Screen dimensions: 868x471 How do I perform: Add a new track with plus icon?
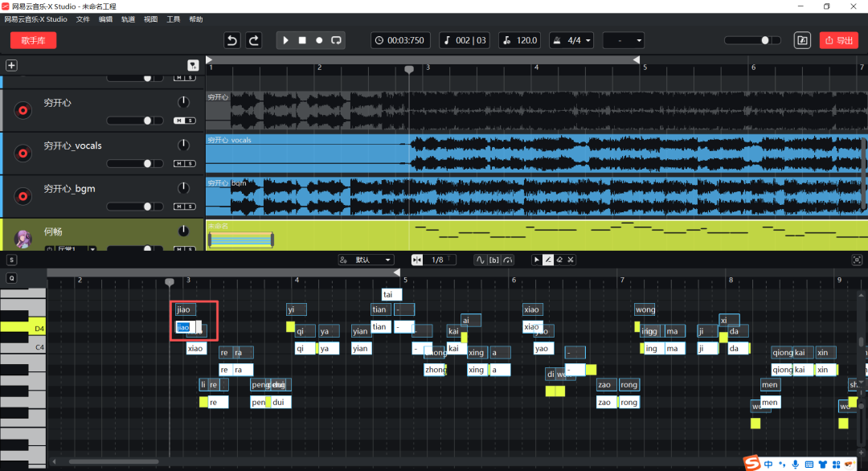pyautogui.click(x=11, y=65)
